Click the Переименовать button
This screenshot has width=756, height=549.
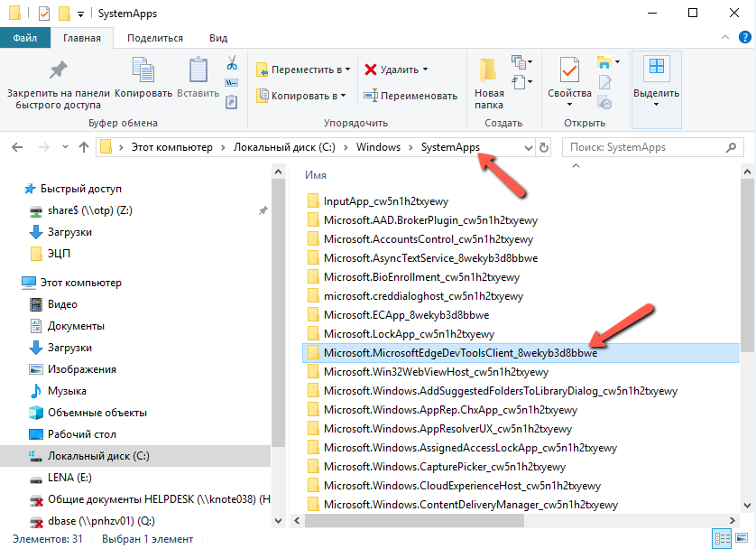pyautogui.click(x=410, y=96)
